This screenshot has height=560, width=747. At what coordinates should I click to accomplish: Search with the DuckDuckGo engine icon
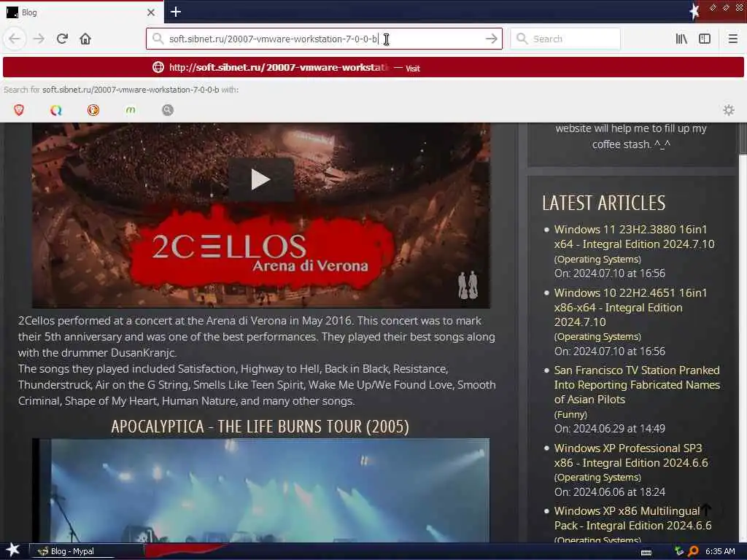coord(93,111)
